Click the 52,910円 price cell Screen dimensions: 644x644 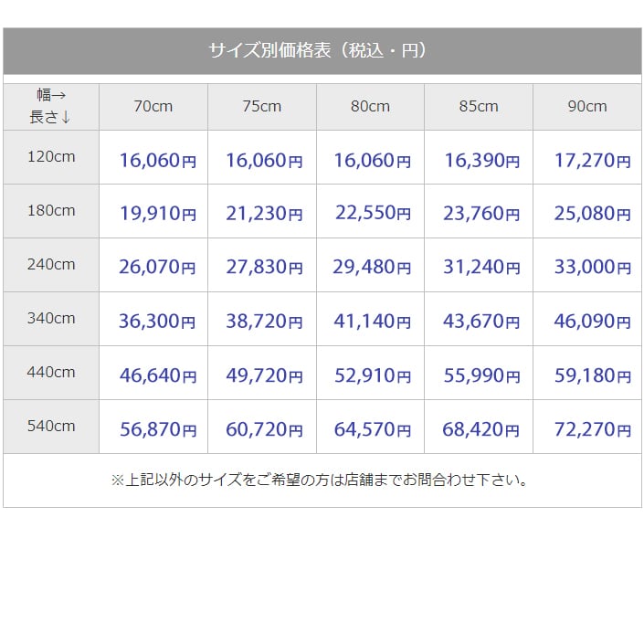coord(373,375)
